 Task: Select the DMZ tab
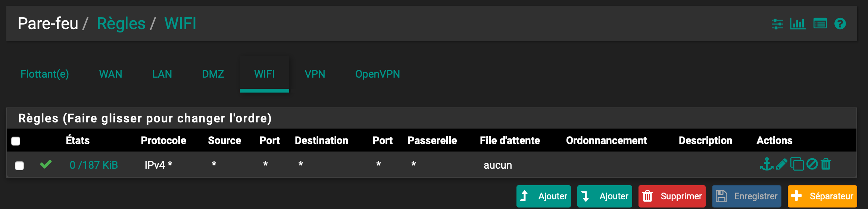213,74
